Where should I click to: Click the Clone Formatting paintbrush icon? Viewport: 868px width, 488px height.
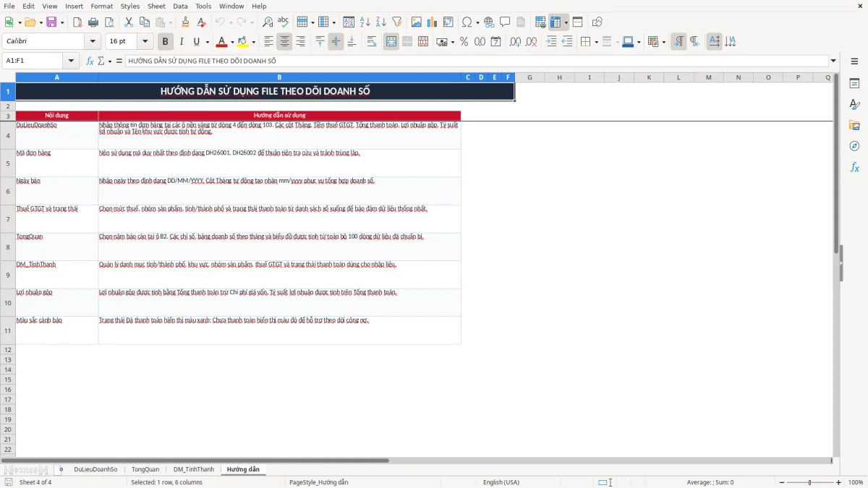pyautogui.click(x=186, y=22)
